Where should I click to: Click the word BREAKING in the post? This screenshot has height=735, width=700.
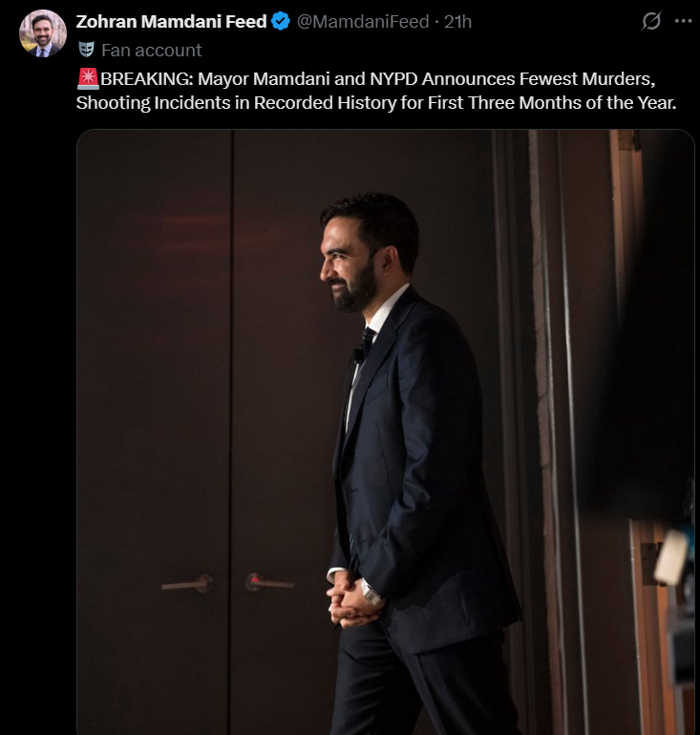(x=146, y=78)
